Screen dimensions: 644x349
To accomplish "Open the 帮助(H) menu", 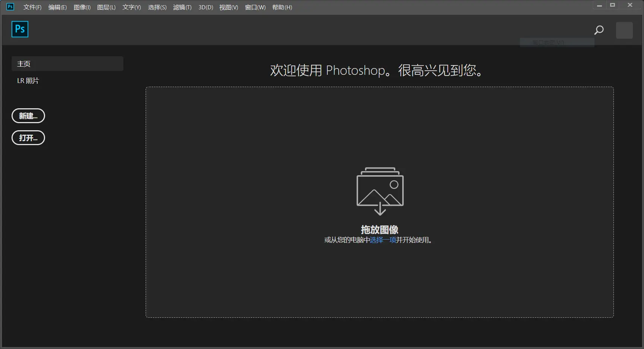I will tap(282, 7).
